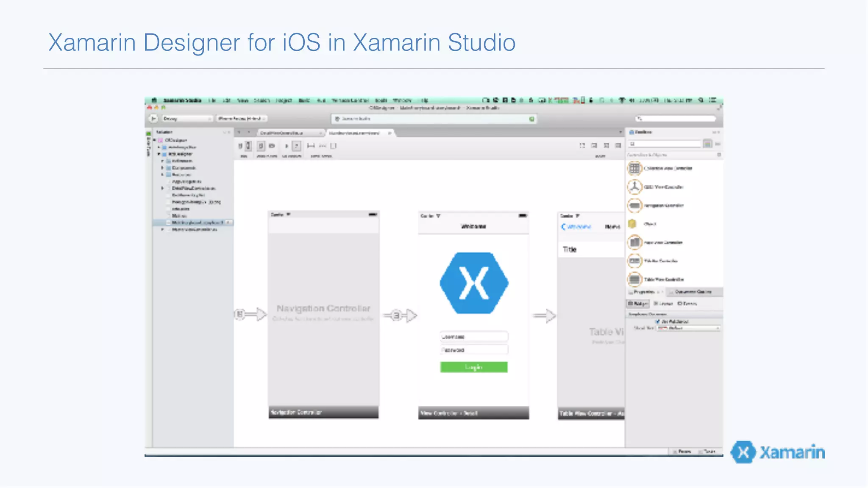This screenshot has height=488, width=868.
Task: Click the actual size zoom icon
Action: pos(618,145)
